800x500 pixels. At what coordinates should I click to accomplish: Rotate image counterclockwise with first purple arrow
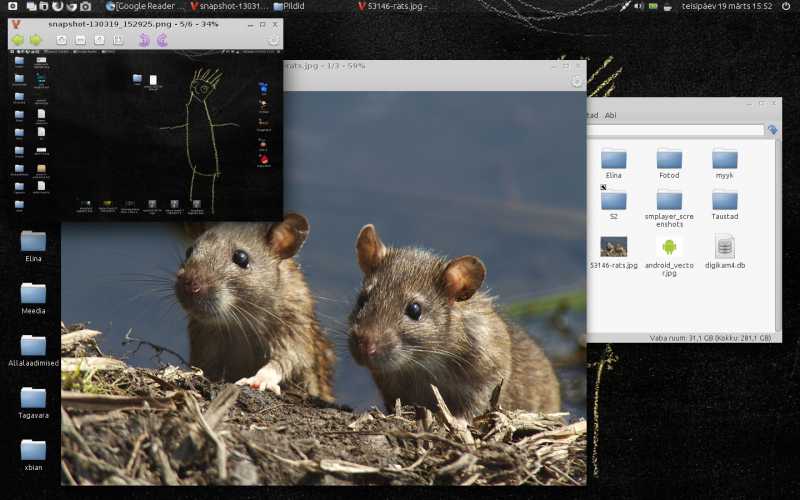click(144, 40)
